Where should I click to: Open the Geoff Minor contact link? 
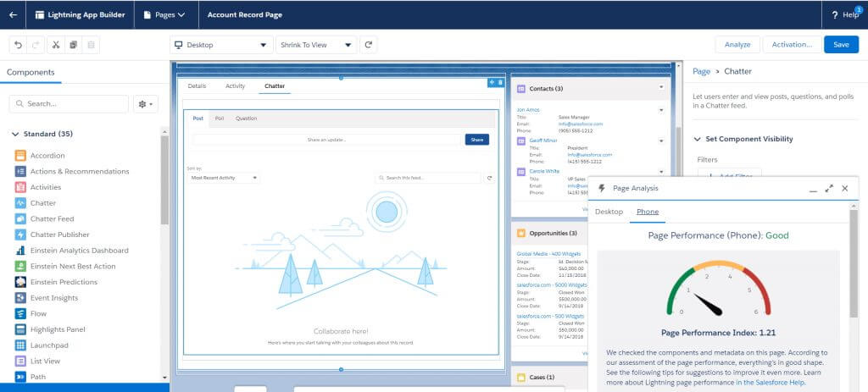tap(543, 141)
